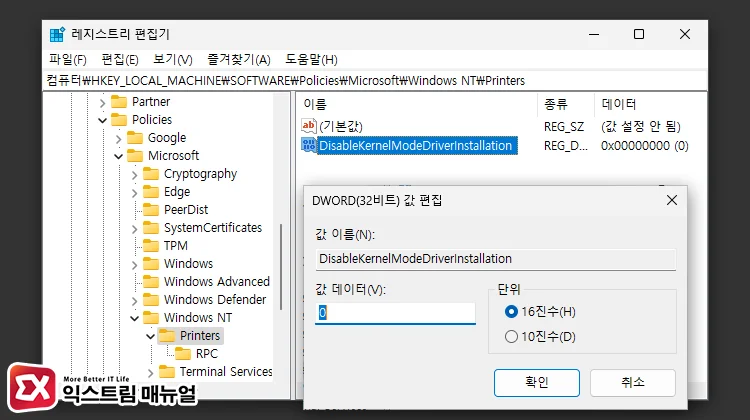Click the Windows folder icon
Image resolution: width=750 pixels, height=420 pixels.
(151, 264)
